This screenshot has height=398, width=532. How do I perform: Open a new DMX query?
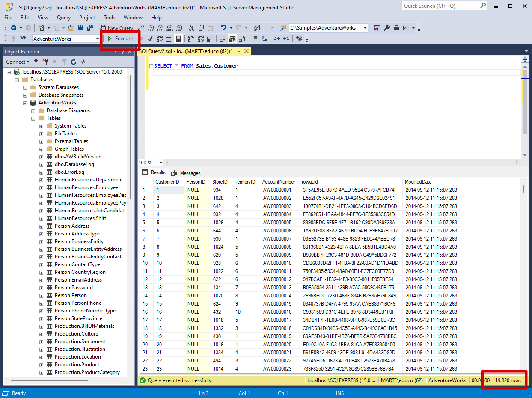pos(160,28)
